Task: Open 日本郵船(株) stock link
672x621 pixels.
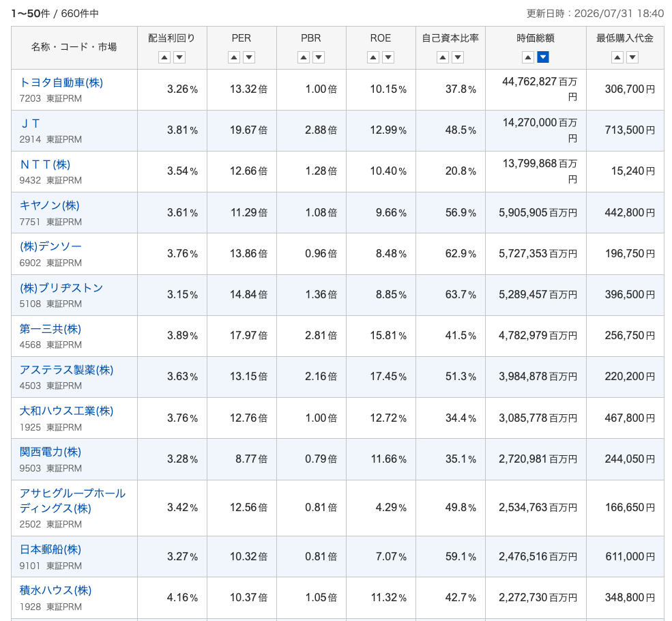Action: (50, 549)
